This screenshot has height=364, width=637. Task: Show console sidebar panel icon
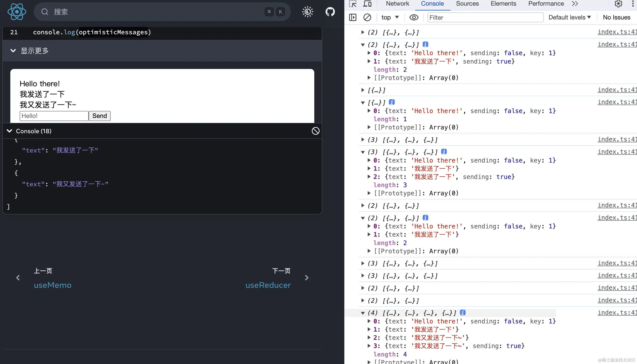(x=353, y=17)
